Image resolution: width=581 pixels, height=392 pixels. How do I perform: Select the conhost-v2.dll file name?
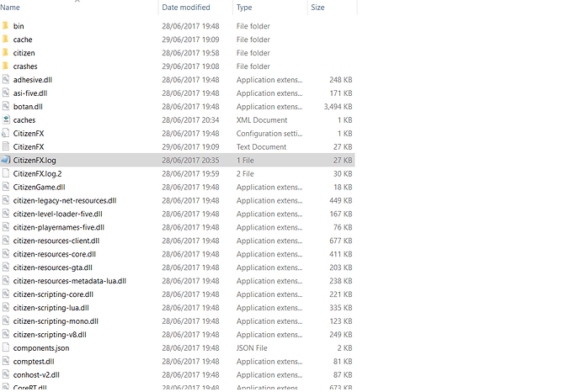36,374
